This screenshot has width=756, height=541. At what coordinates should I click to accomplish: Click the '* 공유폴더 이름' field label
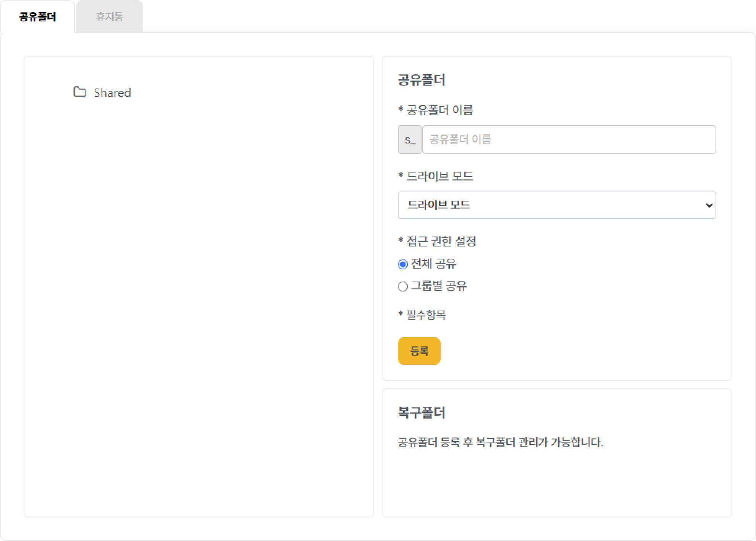[x=435, y=110]
